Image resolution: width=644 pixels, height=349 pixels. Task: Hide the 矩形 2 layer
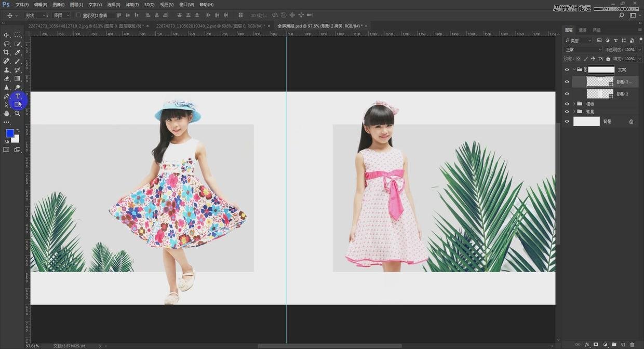click(567, 94)
